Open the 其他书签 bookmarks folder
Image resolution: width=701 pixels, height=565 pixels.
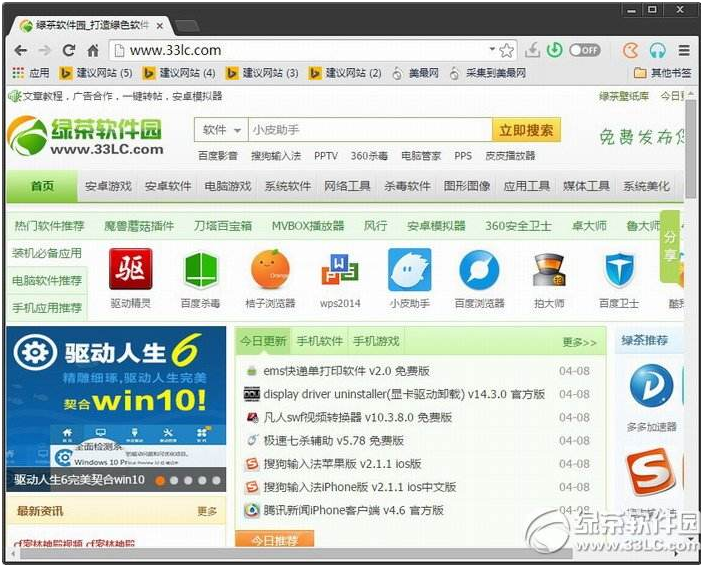663,73
